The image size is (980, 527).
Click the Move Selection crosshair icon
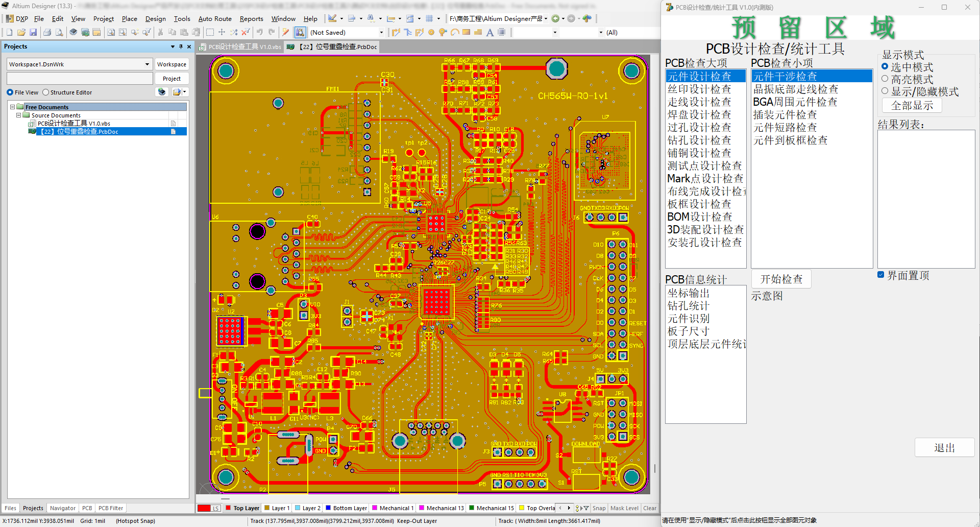222,32
